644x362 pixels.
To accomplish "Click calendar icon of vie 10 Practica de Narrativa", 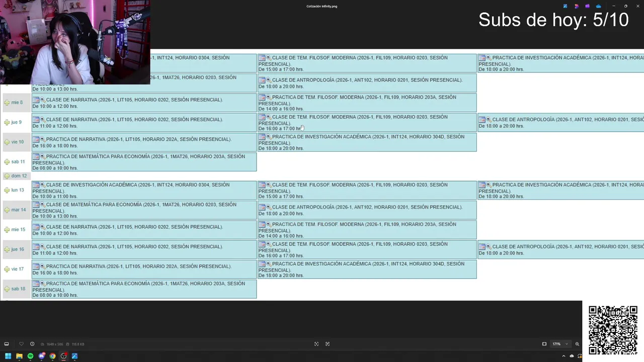I will tap(36, 139).
